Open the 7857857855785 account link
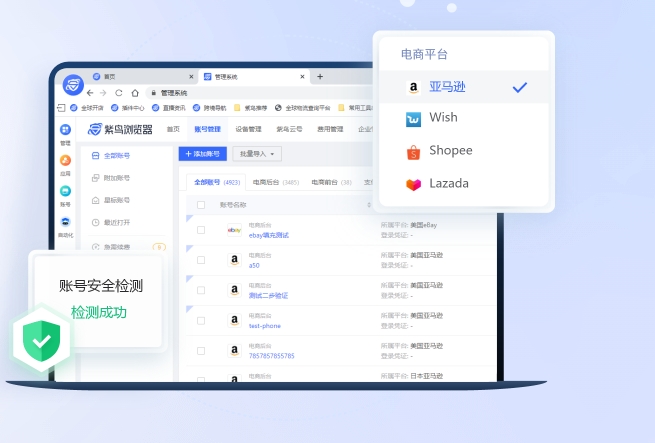The width and height of the screenshot is (655, 443). pos(272,356)
